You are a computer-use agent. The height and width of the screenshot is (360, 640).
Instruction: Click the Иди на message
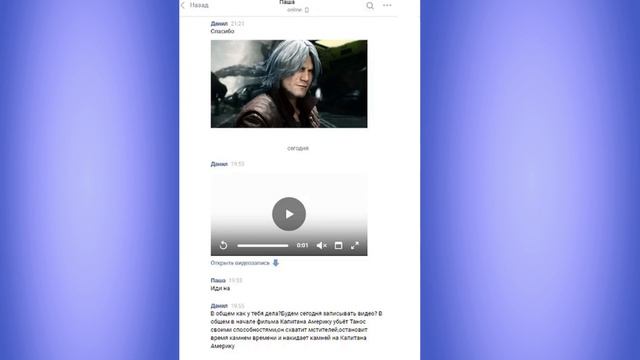tap(220, 289)
